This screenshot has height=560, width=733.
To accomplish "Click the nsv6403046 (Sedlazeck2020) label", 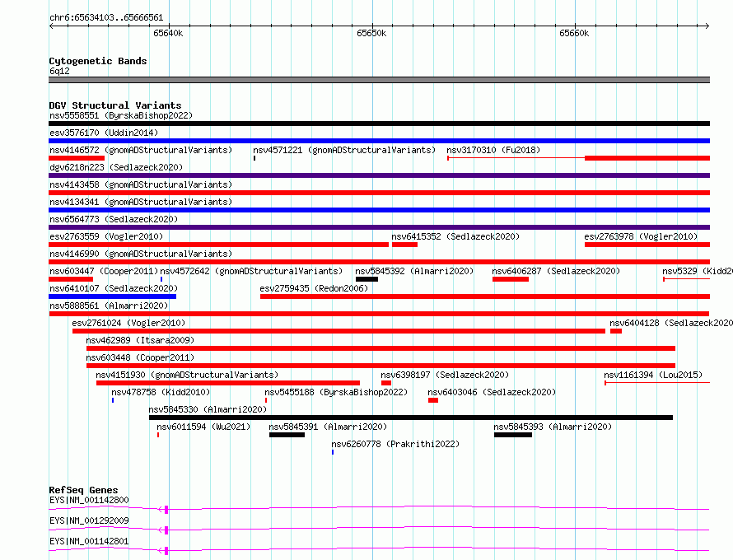I will point(492,392).
